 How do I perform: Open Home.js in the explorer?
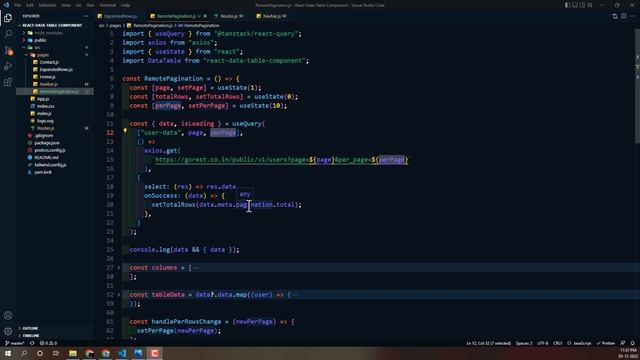pyautogui.click(x=47, y=77)
